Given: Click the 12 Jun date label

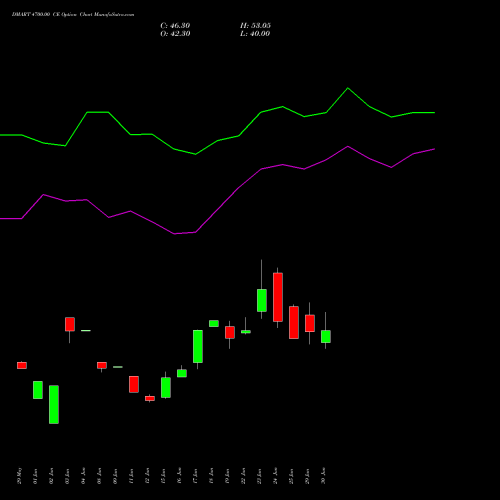Looking at the screenshot, I should (x=147, y=476).
